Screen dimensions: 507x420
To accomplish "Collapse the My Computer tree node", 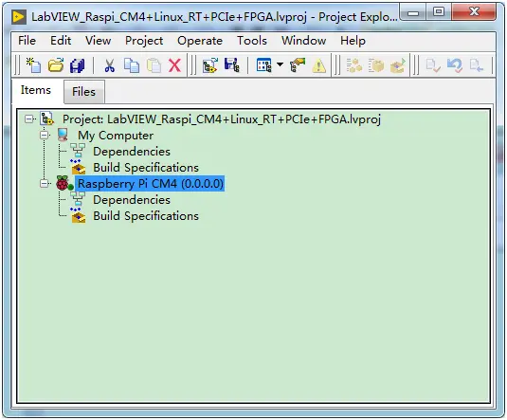I will [45, 136].
